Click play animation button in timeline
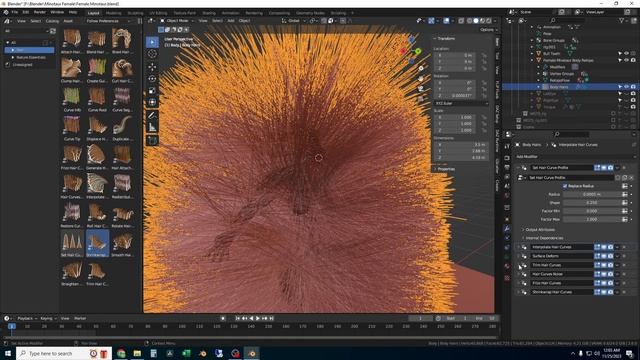The width and height of the screenshot is (640, 360). [258, 318]
